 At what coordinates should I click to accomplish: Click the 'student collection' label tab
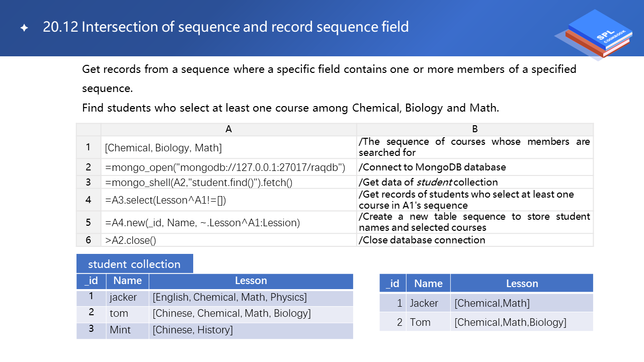coord(134,264)
